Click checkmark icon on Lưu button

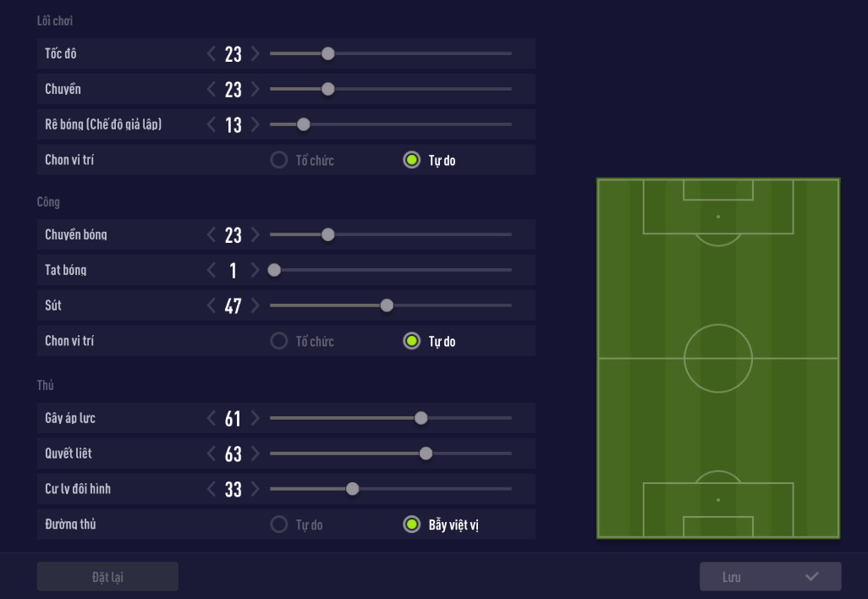812,577
